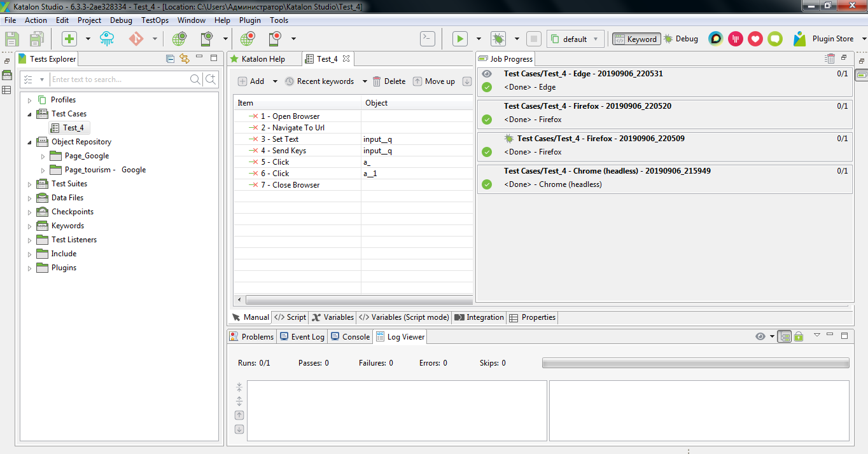Expand the Page_Google folder
The height and width of the screenshot is (454, 868).
click(43, 156)
